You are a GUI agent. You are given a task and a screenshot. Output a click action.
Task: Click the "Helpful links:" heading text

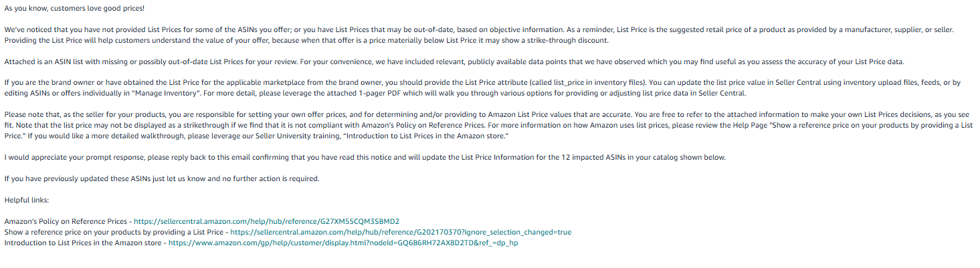pos(27,200)
